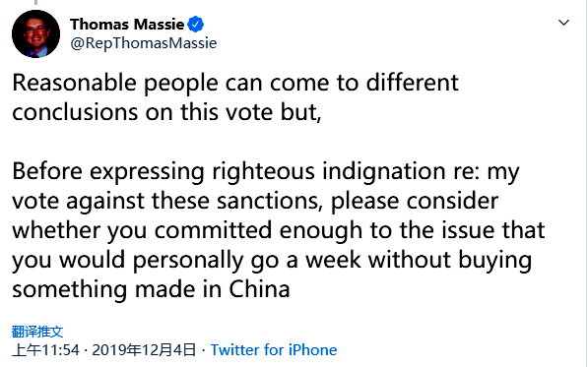Translate the tweet using 翻译推文
This screenshot has height=367, width=588.
(37, 332)
